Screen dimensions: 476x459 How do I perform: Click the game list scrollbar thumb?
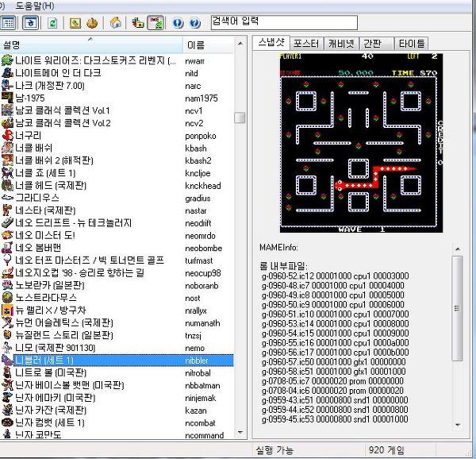coord(240,118)
